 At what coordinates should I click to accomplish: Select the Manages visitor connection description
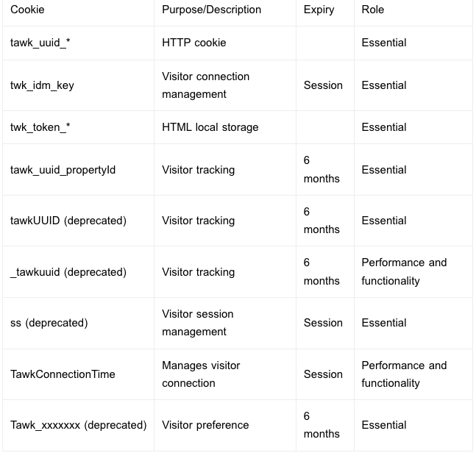pyautogui.click(x=201, y=374)
